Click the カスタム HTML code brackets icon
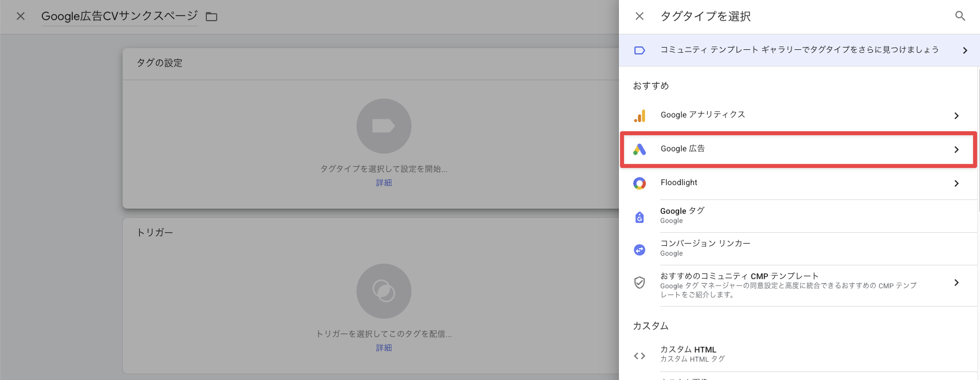 [x=640, y=356]
